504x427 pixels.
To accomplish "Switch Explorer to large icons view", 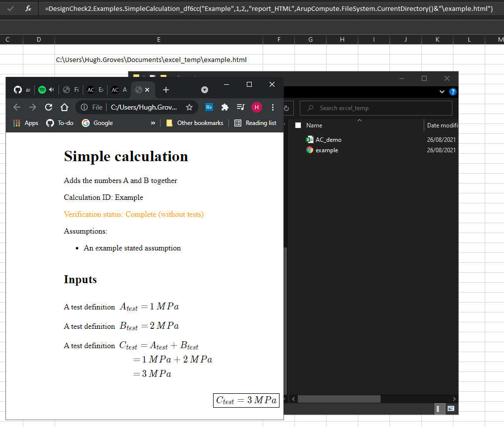I will [451, 409].
